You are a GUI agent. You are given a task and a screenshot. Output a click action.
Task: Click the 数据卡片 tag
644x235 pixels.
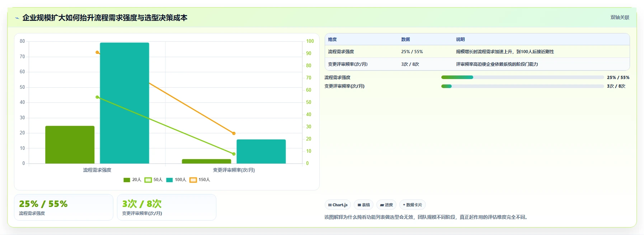coord(412,205)
